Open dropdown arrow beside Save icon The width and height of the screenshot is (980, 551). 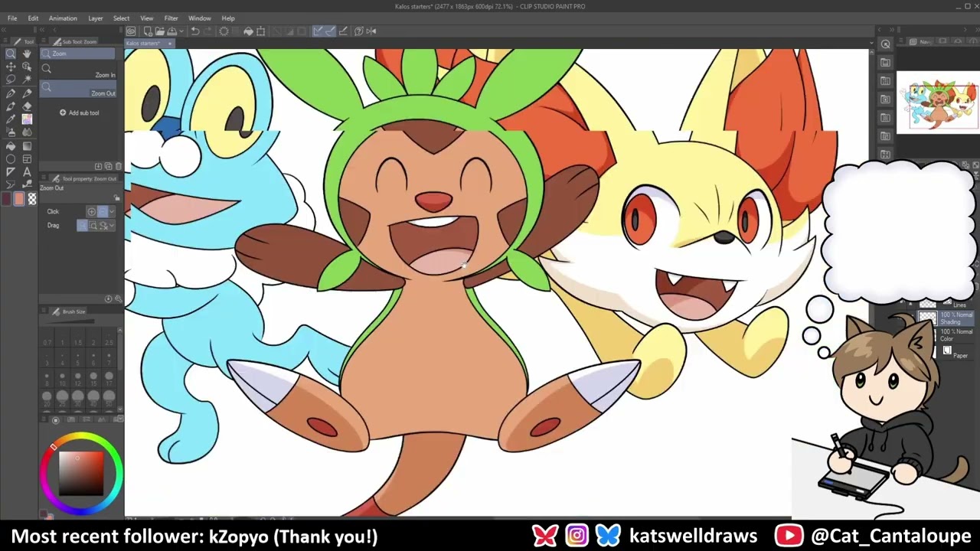pyautogui.click(x=181, y=31)
